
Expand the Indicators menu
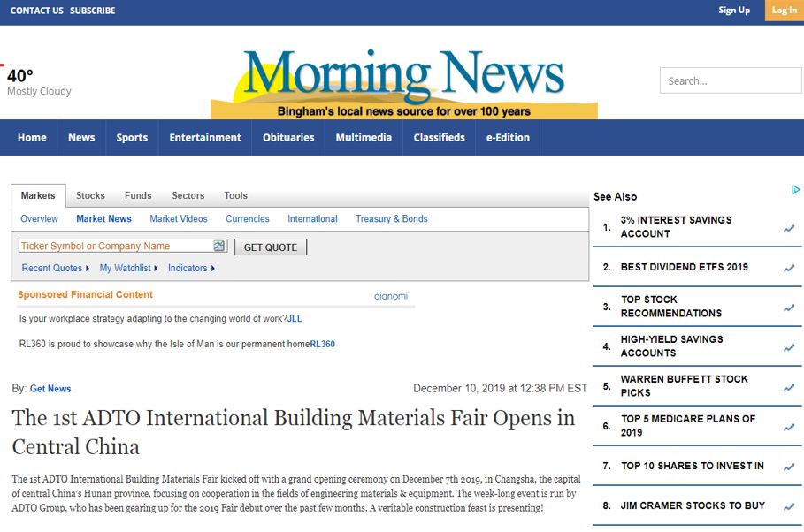[191, 268]
